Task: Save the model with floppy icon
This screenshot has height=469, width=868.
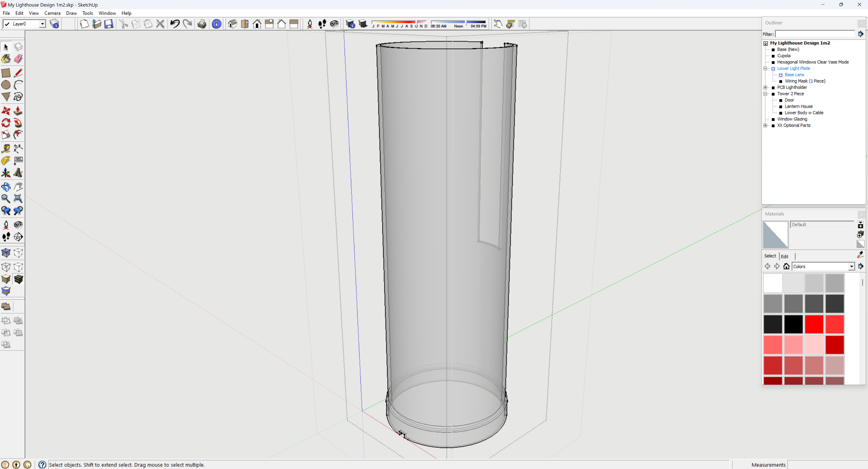Action: coord(109,24)
